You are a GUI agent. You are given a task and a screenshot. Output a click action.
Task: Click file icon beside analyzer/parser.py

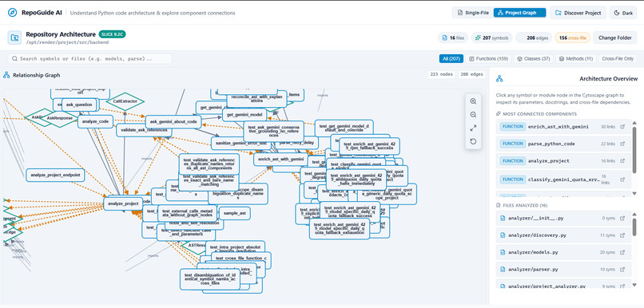(503, 270)
